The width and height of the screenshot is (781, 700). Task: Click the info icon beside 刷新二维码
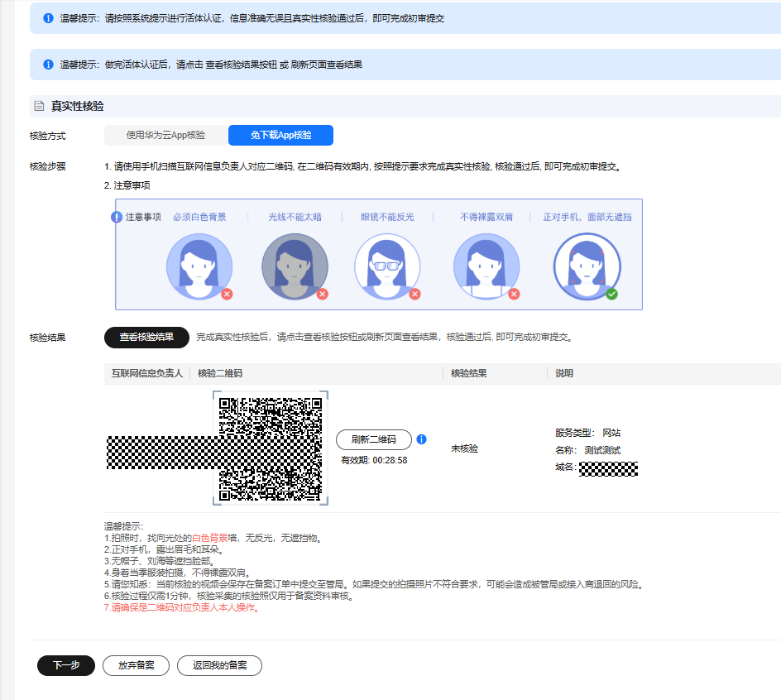(421, 439)
